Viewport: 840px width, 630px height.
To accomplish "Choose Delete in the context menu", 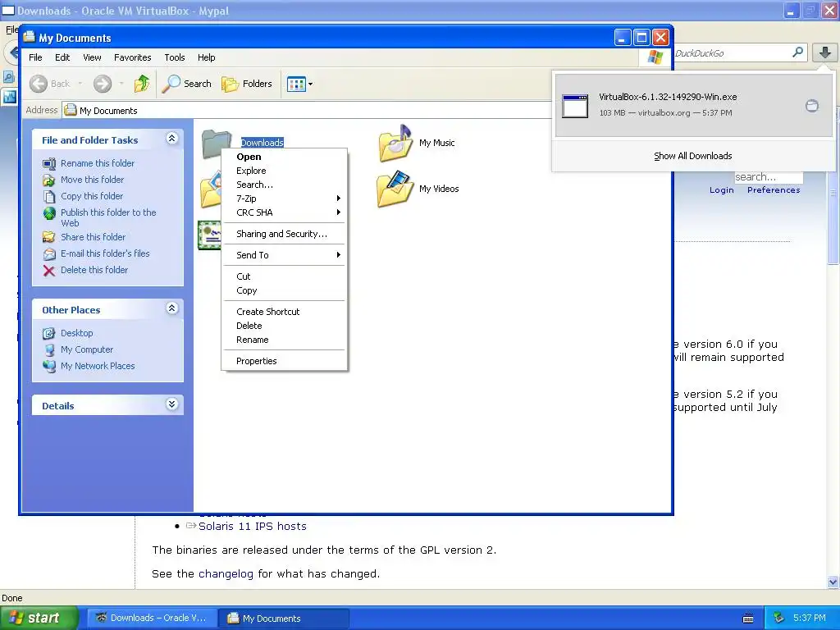I will 285,326.
